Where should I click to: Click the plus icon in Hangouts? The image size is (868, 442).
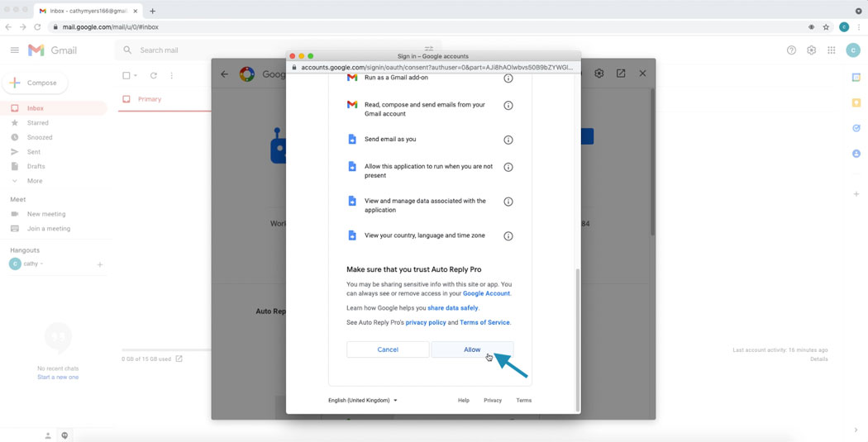coord(100,265)
